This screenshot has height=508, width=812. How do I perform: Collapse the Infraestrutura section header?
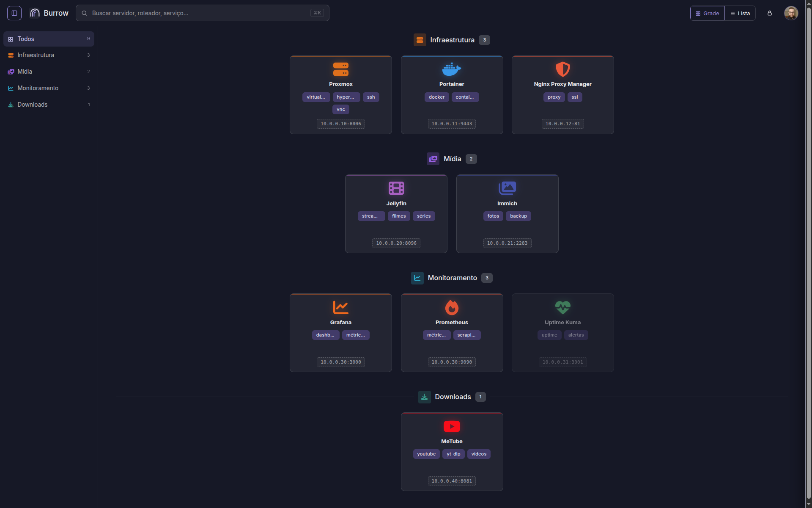click(452, 40)
